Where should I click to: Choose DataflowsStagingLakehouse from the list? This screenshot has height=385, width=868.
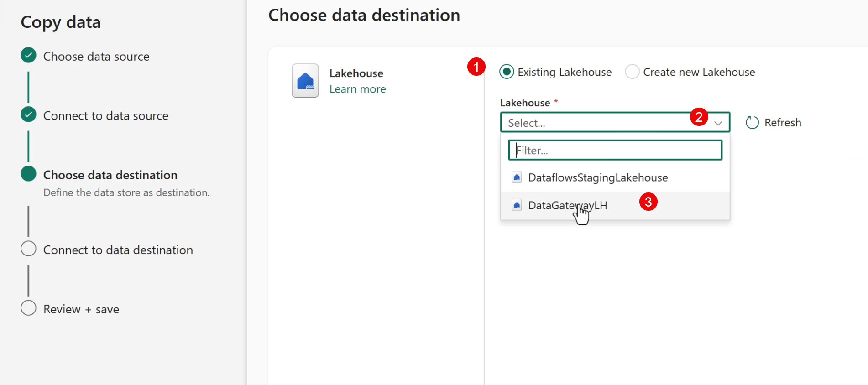pyautogui.click(x=598, y=177)
